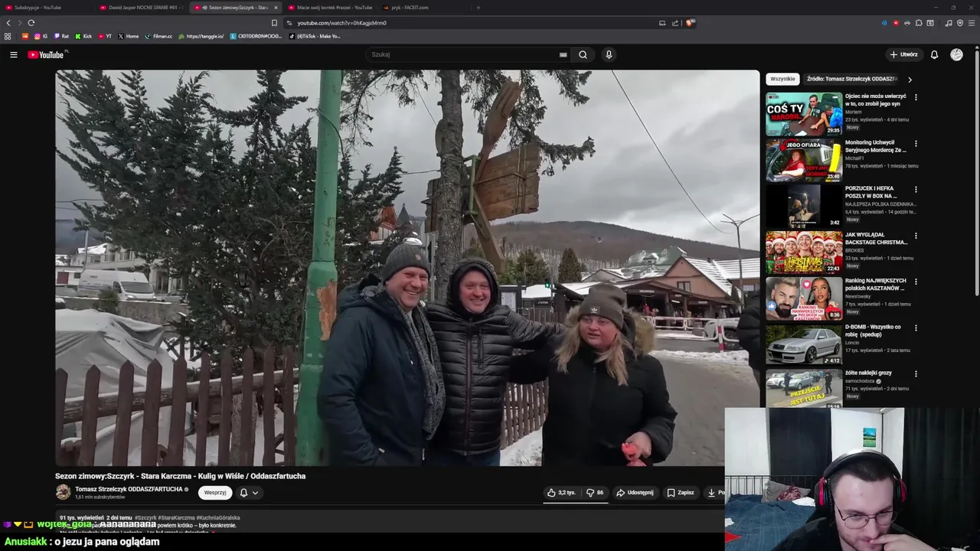Viewport: 980px width, 551px height.
Task: Bookmark this page with the bookmark icon
Action: coord(274,23)
